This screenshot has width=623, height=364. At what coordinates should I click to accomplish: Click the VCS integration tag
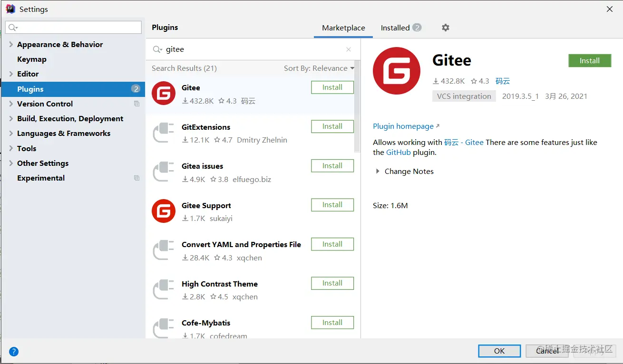tap(464, 96)
